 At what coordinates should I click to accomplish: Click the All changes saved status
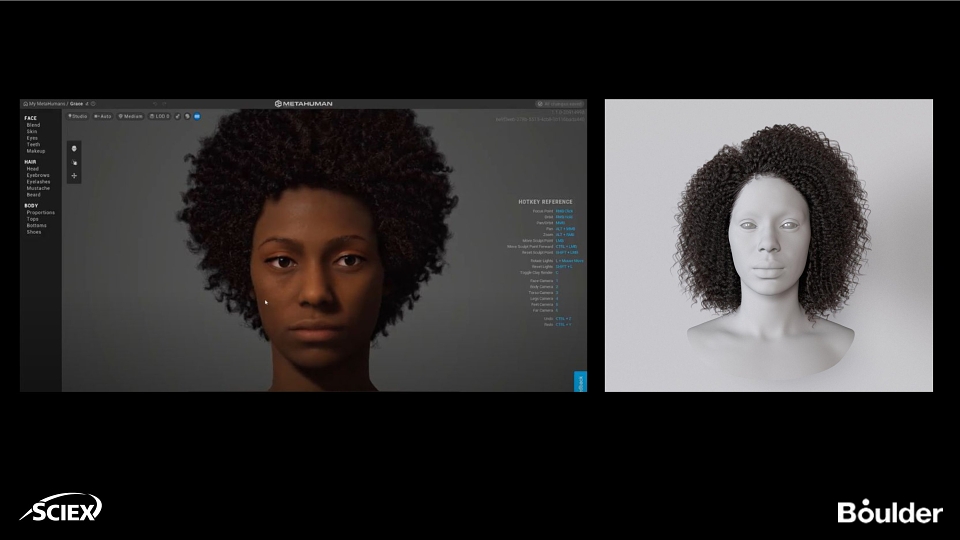tap(560, 104)
